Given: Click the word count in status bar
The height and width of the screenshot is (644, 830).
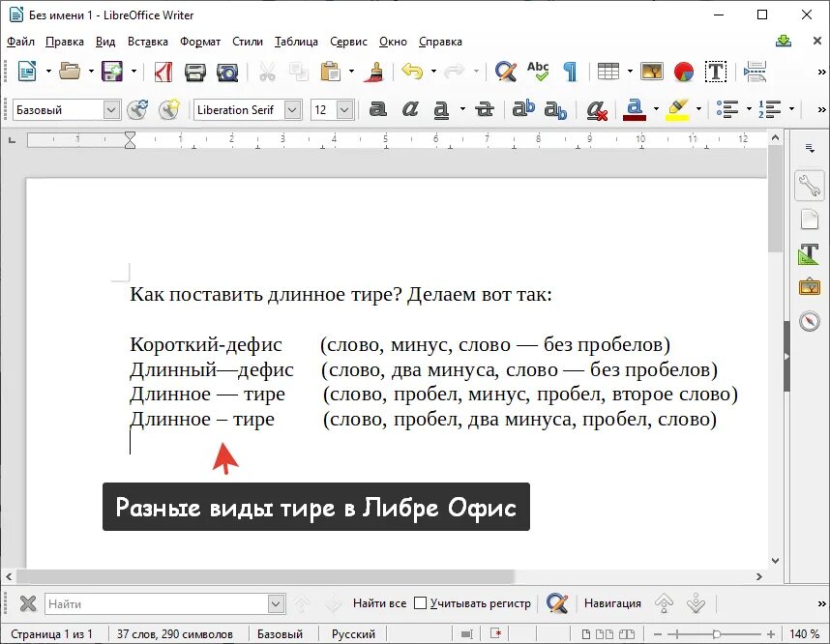Looking at the screenshot, I should tap(175, 634).
